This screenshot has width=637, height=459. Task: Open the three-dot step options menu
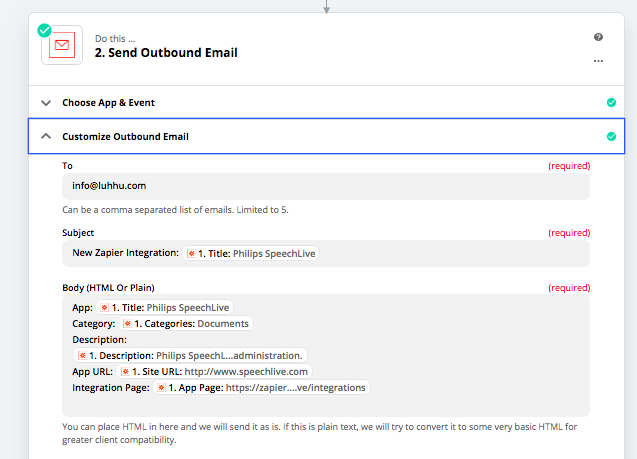pyautogui.click(x=598, y=60)
